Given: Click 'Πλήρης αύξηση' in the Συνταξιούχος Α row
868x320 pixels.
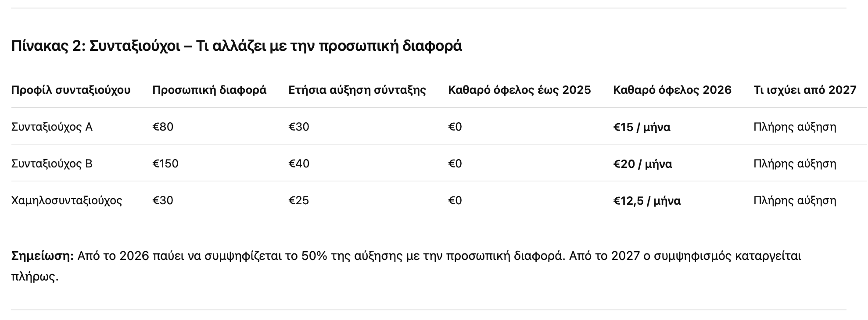Looking at the screenshot, I should [x=795, y=127].
